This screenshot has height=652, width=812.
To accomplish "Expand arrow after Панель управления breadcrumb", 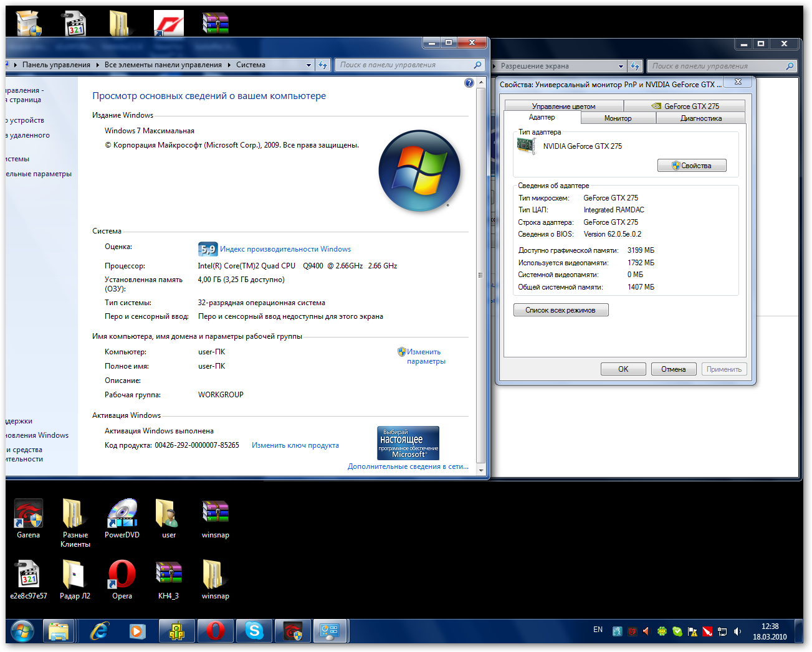I will coord(98,65).
